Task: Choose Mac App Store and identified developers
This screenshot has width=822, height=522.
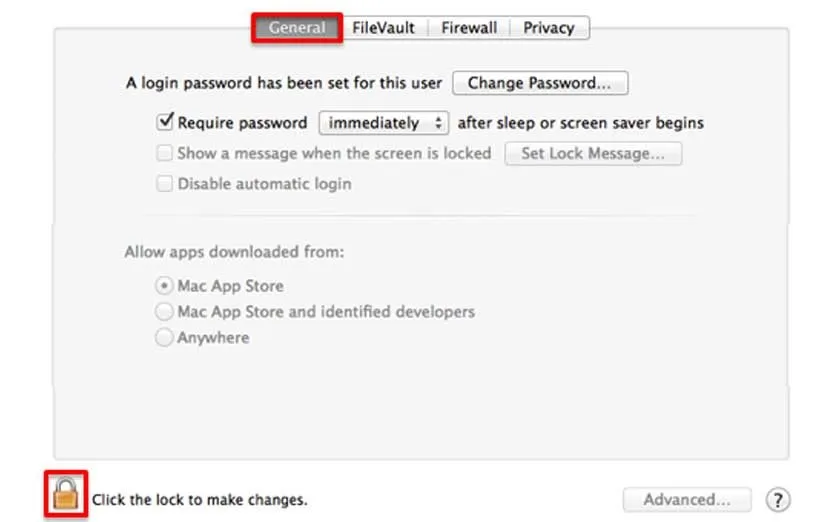Action: tap(164, 312)
